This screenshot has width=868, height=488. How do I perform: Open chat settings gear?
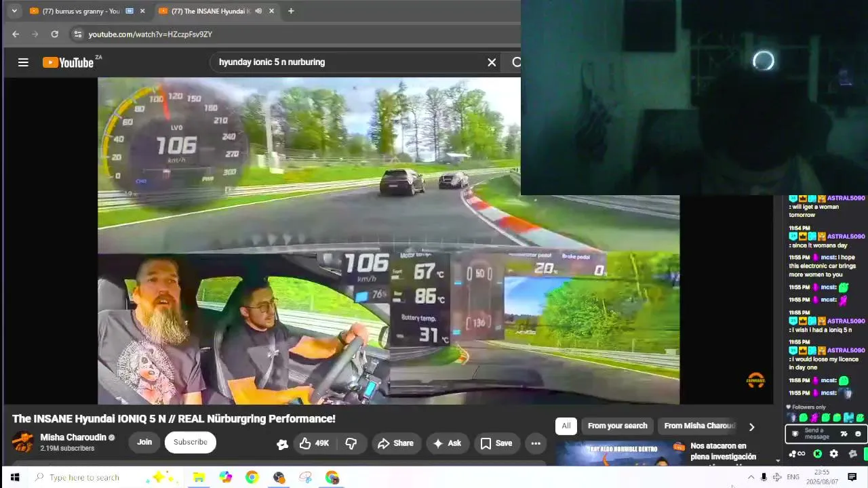pos(834,454)
